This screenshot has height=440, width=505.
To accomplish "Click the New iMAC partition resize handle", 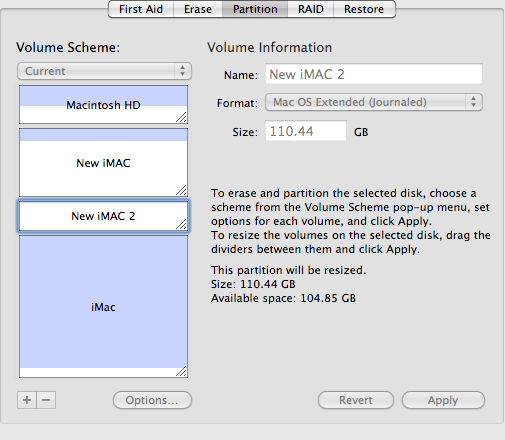I will coord(182,190).
